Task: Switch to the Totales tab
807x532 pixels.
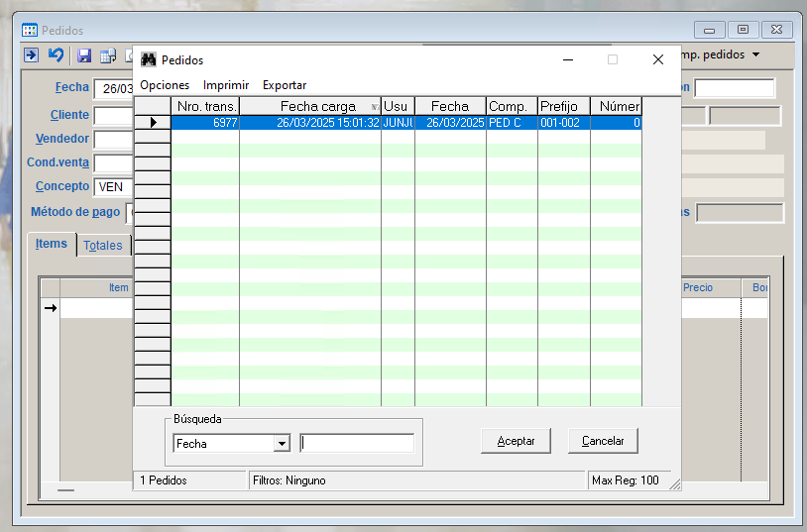Action: 103,246
